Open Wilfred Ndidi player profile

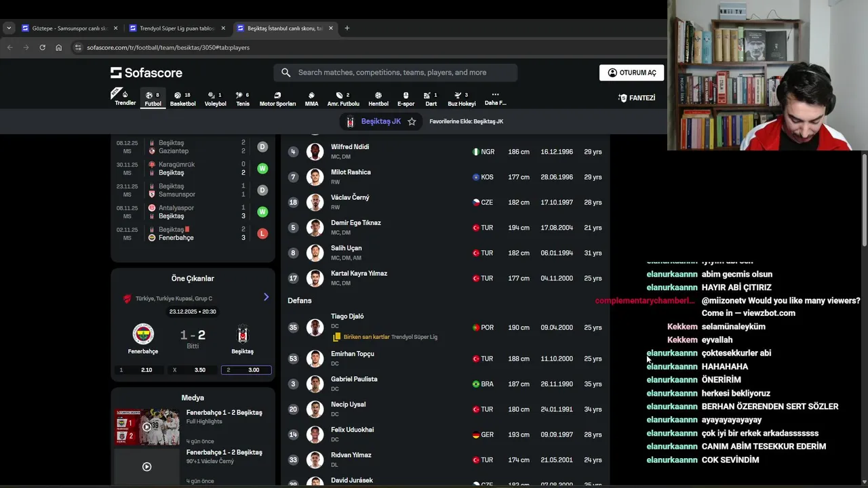(x=445, y=152)
